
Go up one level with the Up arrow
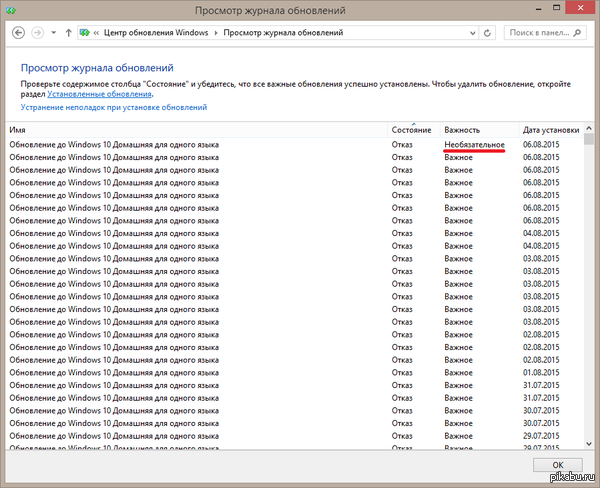pos(68,33)
